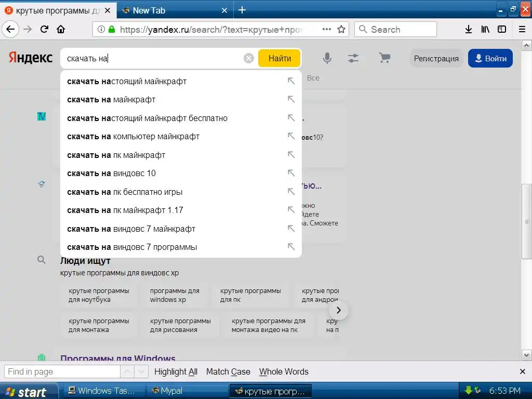Start Yandex voice search microphone
This screenshot has width=532, height=399.
pyautogui.click(x=327, y=58)
